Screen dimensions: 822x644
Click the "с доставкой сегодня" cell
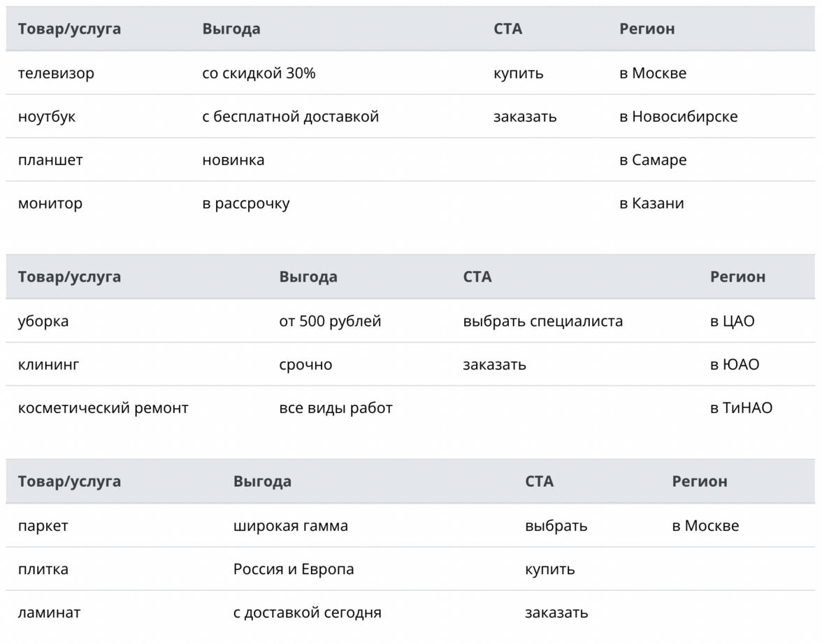click(308, 613)
